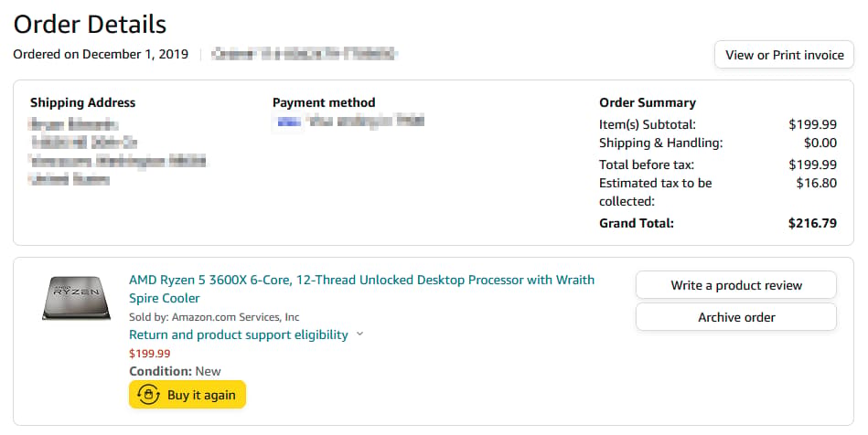Screen dimensions: 868x435
Task: Click the red $199.99 item price
Action: coord(149,353)
